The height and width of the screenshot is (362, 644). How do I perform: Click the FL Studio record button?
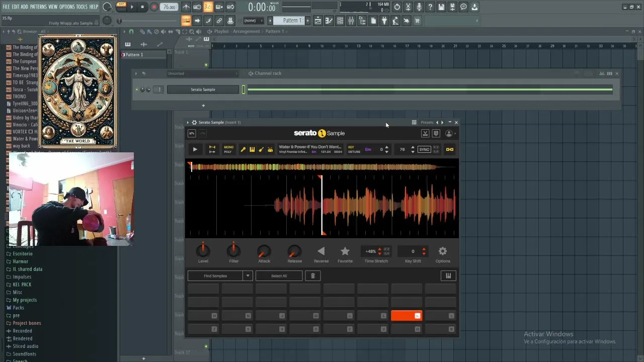(x=154, y=7)
